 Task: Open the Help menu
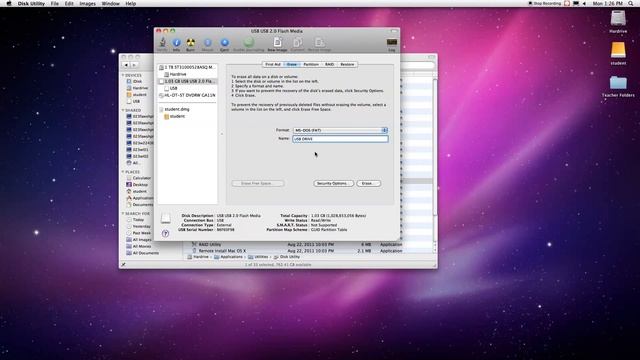(131, 3)
